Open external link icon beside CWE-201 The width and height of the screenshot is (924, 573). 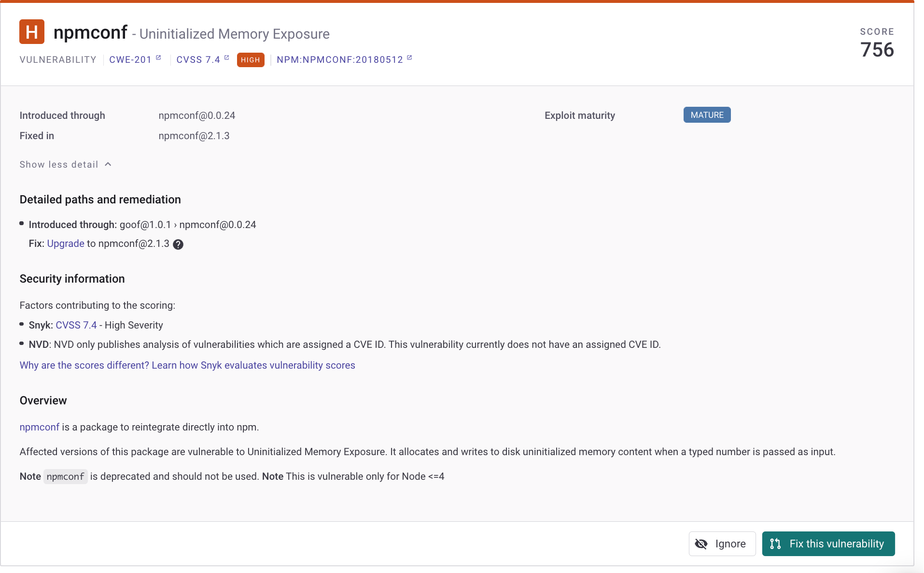[x=158, y=57]
